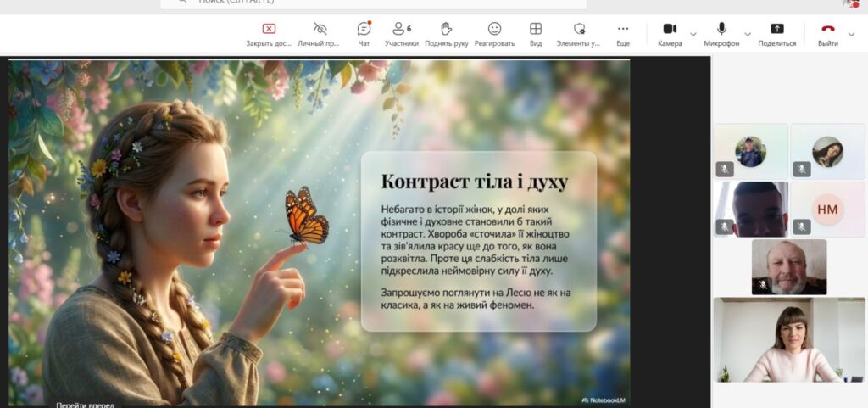This screenshot has width=868, height=408.
Task: Select the 'НМ' participant tile
Action: (x=827, y=209)
